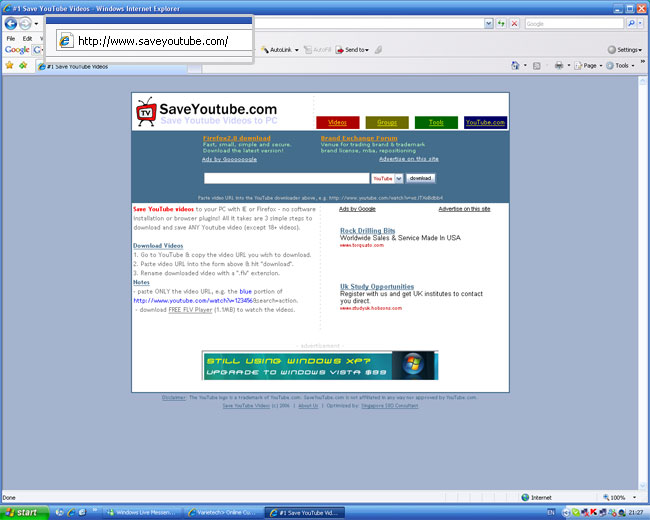The image size is (650, 520).
Task: Click the Internet security zone indicator
Action: 536,498
